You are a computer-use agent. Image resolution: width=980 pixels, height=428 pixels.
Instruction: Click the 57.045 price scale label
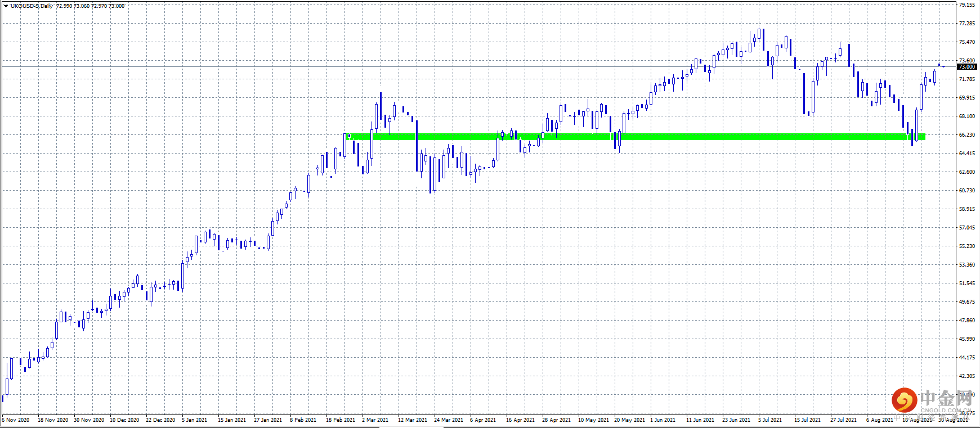[967, 228]
